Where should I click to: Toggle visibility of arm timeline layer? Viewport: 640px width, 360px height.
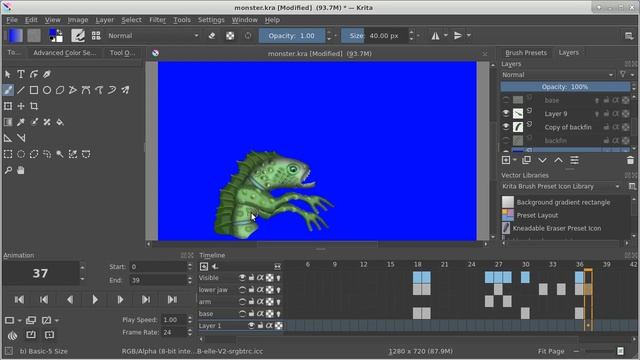tap(242, 302)
